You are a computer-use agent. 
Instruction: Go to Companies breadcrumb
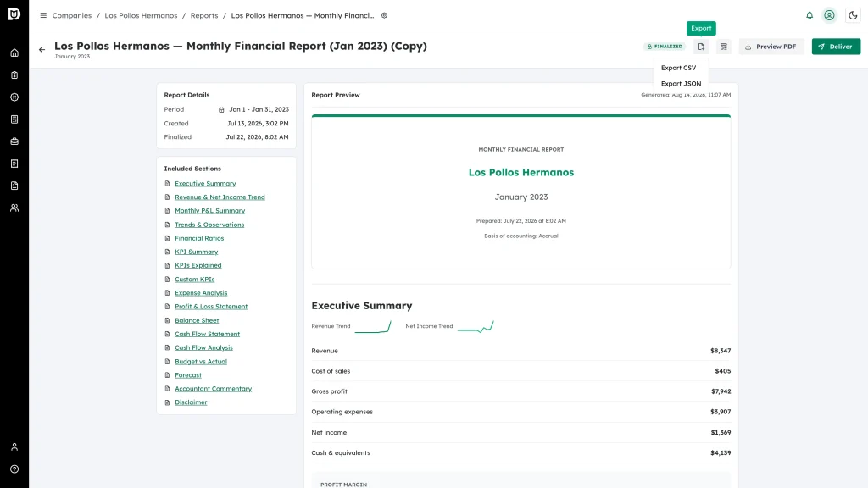click(72, 15)
